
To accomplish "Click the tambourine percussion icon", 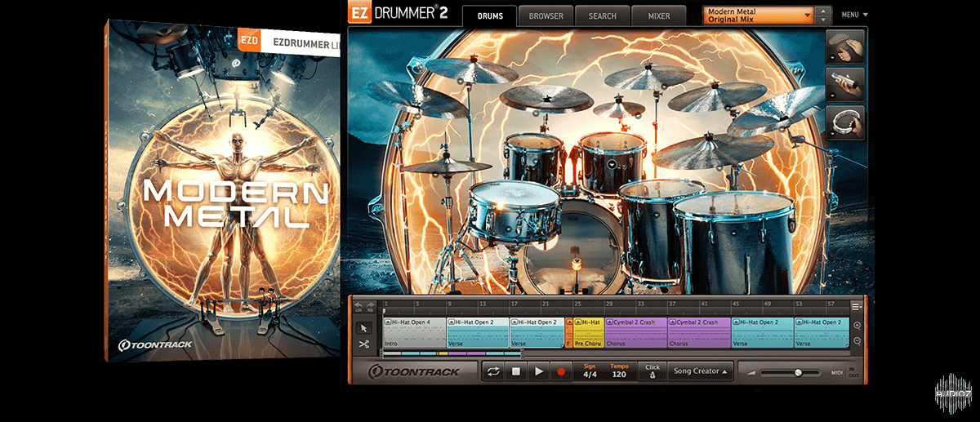I will pyautogui.click(x=845, y=122).
